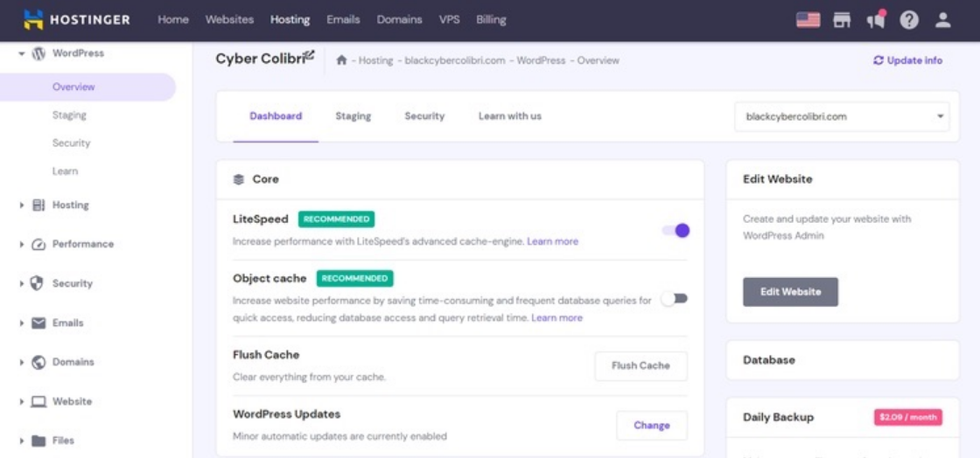Open Object cache Learn more link
980x458 pixels.
[x=556, y=317]
